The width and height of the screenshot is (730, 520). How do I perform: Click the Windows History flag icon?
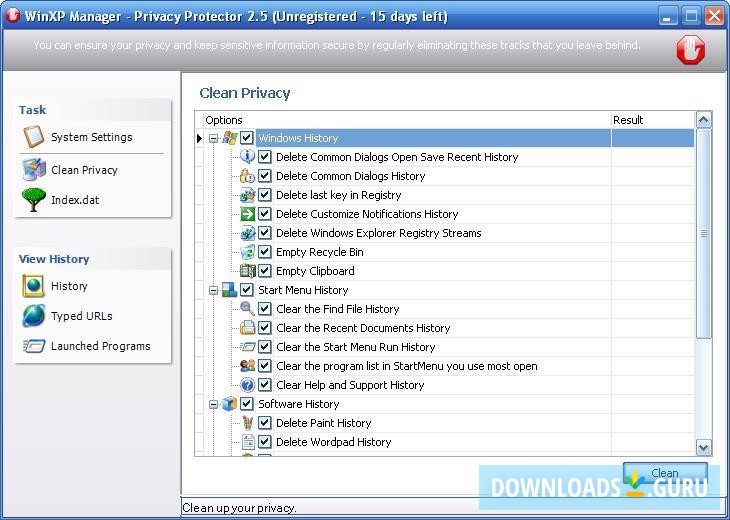230,138
